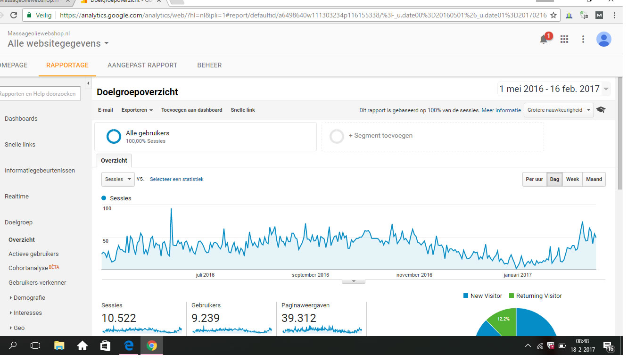Open the three-dot options menu in Analytics header
Viewport: 644px width, 362px height.
tap(583, 39)
